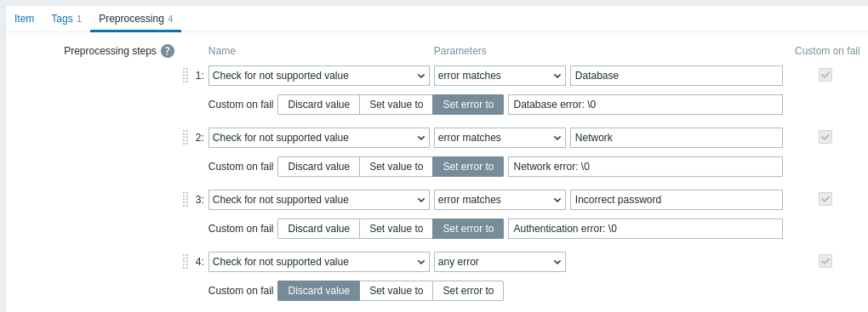
Task: Select 'Discard value' for step 1
Action: pyautogui.click(x=319, y=105)
